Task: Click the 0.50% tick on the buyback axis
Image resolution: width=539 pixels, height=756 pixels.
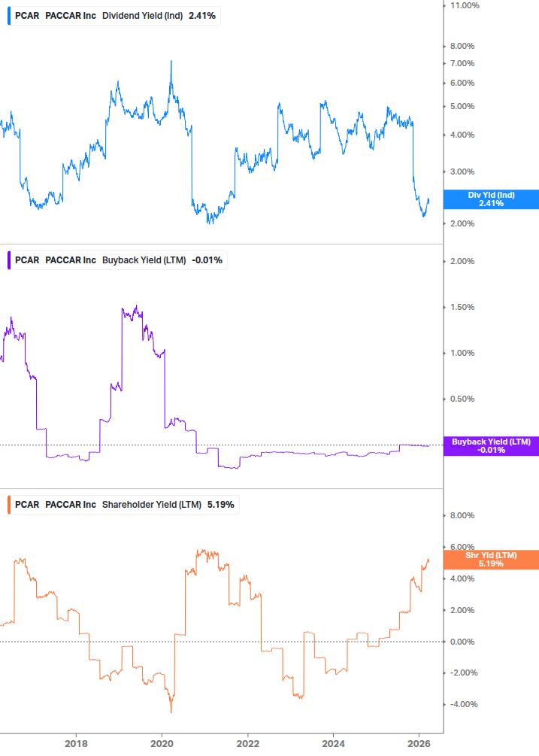Action: (462, 399)
